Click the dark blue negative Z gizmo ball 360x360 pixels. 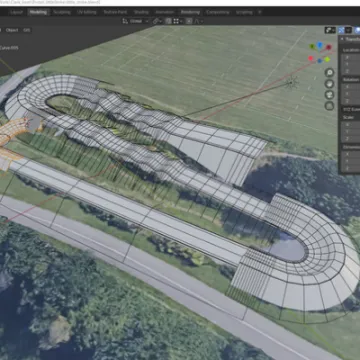click(x=320, y=61)
